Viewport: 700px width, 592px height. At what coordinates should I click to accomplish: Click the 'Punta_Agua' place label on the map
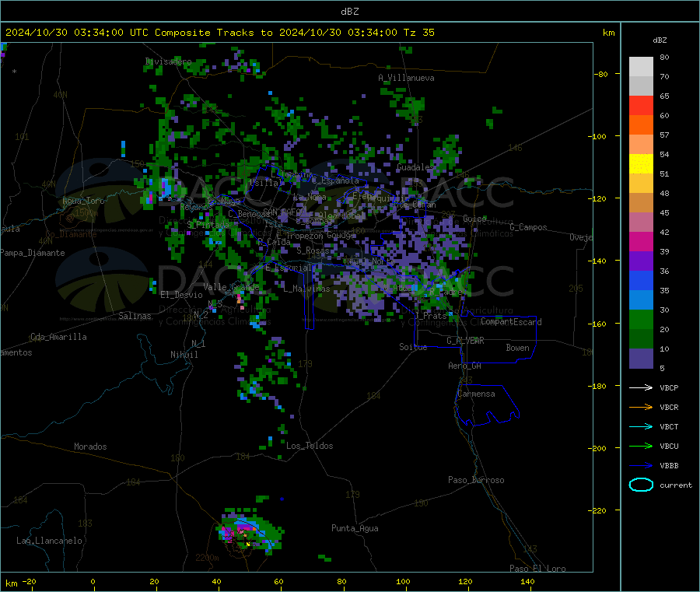[355, 529]
